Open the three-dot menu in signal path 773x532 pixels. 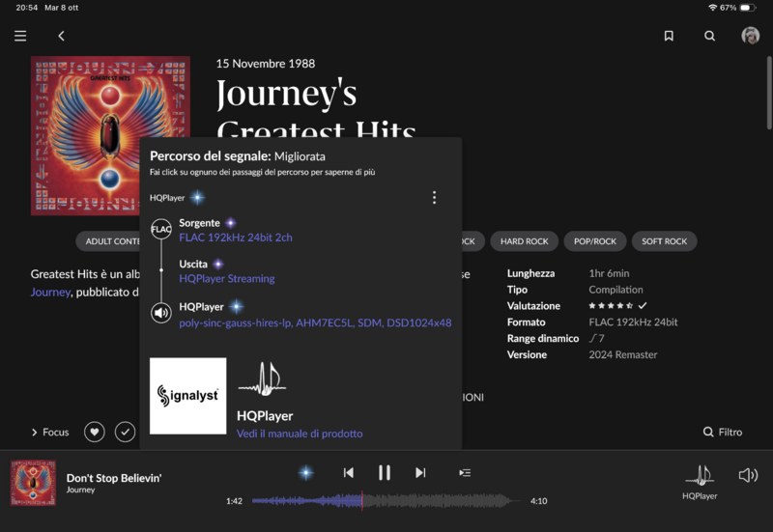[434, 198]
